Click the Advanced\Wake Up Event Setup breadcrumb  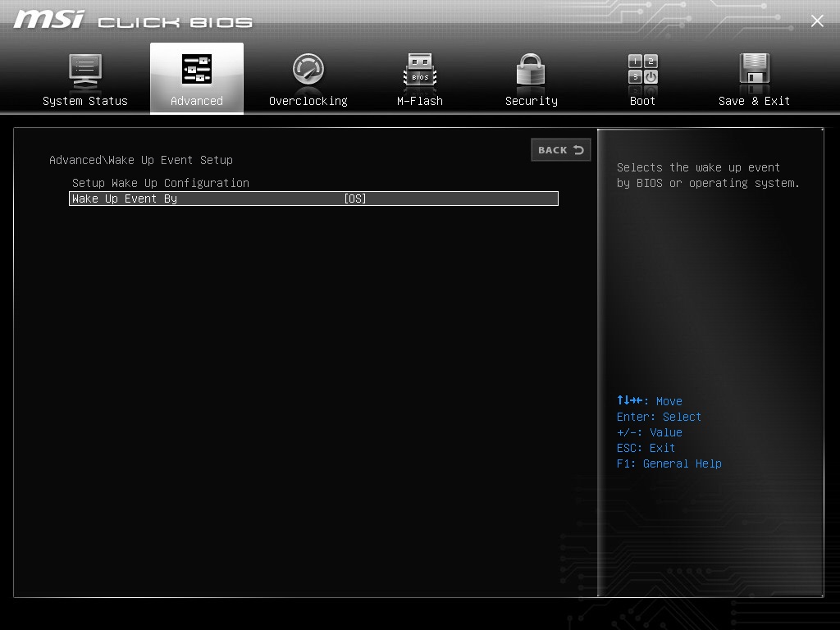(141, 160)
